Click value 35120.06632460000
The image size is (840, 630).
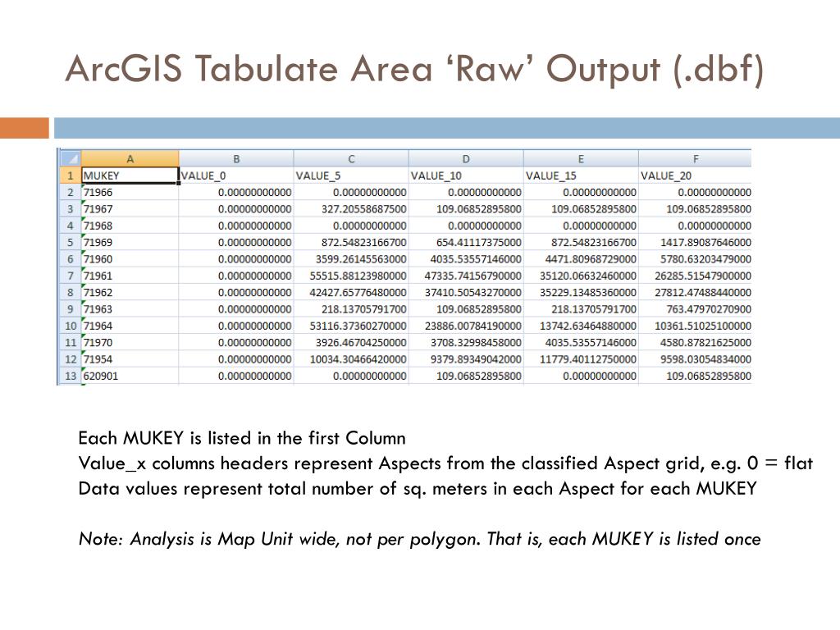click(x=581, y=276)
